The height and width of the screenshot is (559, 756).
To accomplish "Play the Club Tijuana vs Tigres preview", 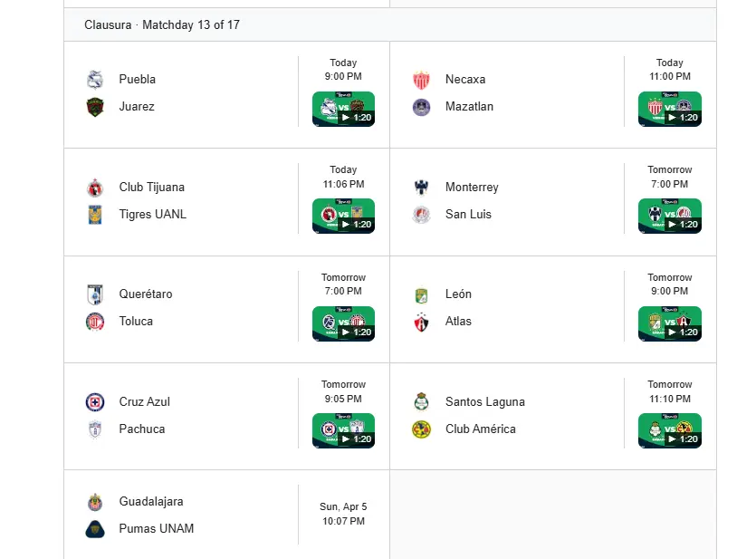I will [343, 217].
